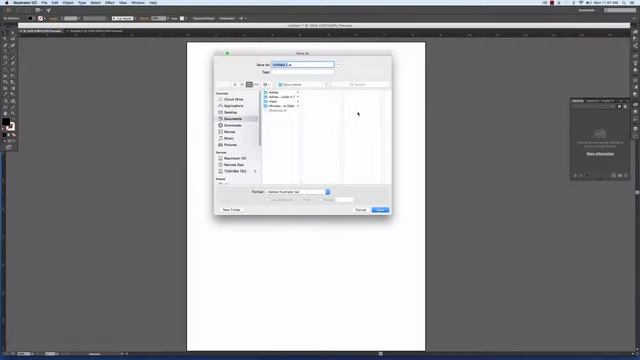Click the Wi-Fi status icon

click(581, 2)
